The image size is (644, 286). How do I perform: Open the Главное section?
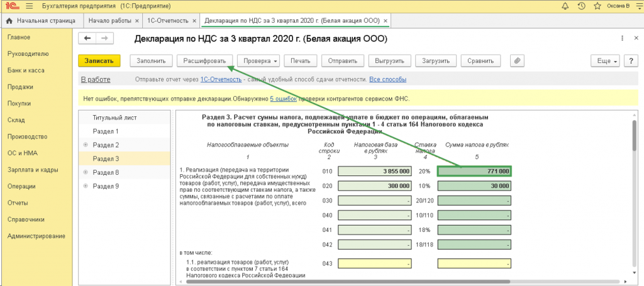(19, 37)
